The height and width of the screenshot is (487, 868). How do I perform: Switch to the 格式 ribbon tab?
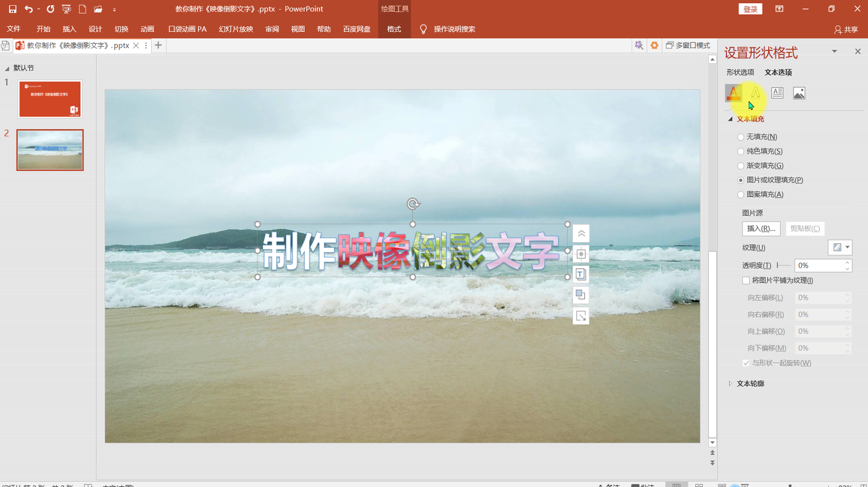[394, 29]
